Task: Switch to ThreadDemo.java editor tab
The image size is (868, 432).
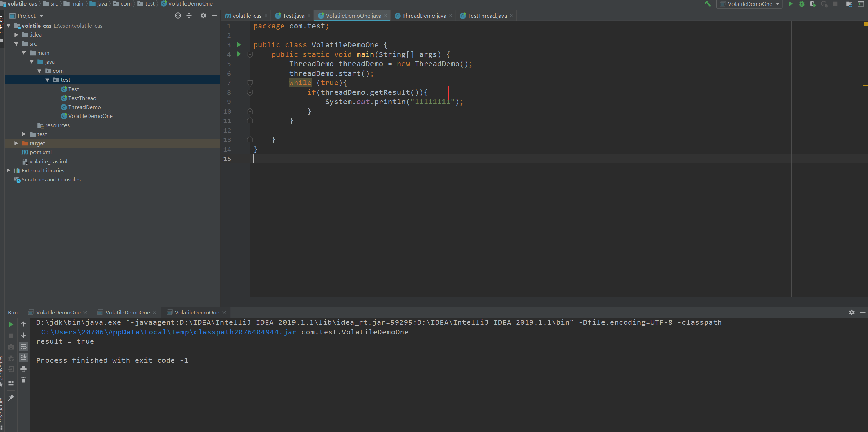Action: 424,16
